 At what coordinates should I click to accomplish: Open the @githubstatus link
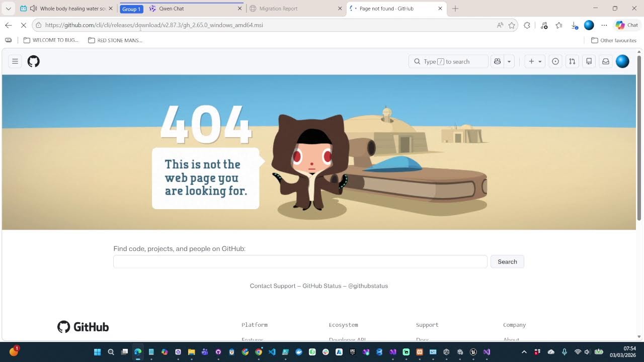(368, 286)
